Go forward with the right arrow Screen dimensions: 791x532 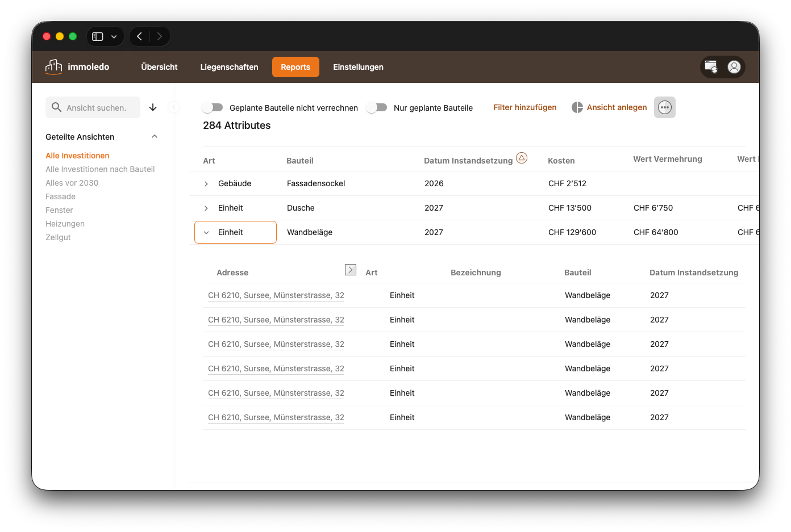click(x=160, y=36)
